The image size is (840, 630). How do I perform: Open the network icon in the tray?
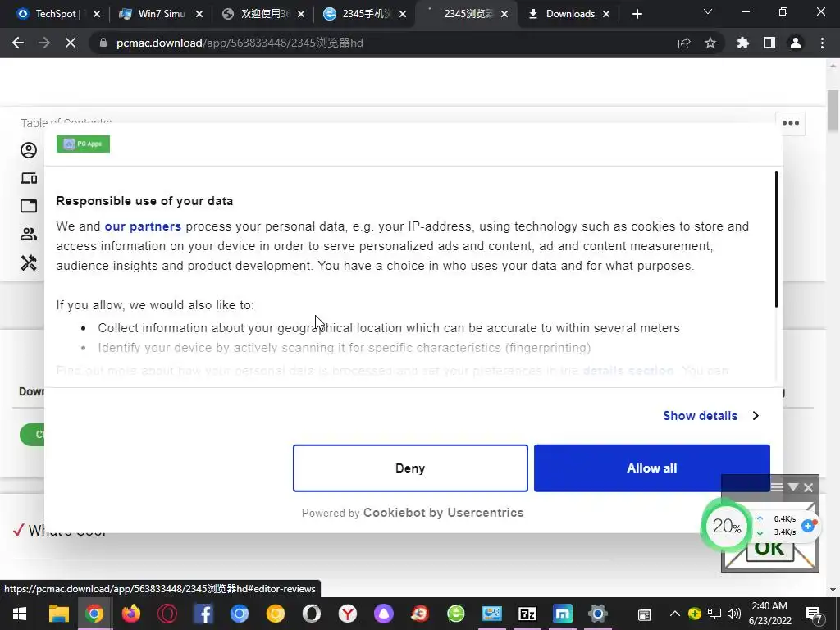714,614
